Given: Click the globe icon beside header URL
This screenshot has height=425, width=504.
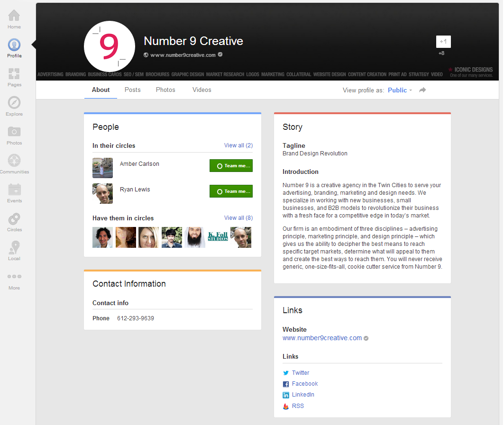Looking at the screenshot, I should tap(146, 55).
